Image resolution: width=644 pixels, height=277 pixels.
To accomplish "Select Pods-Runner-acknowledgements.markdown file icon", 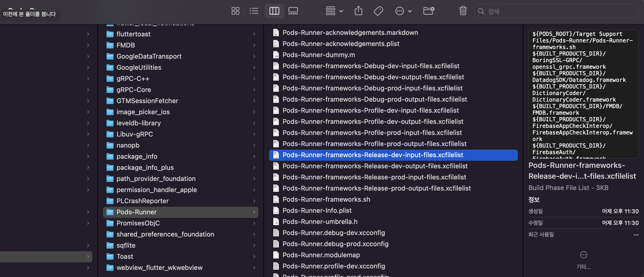I will click(276, 33).
